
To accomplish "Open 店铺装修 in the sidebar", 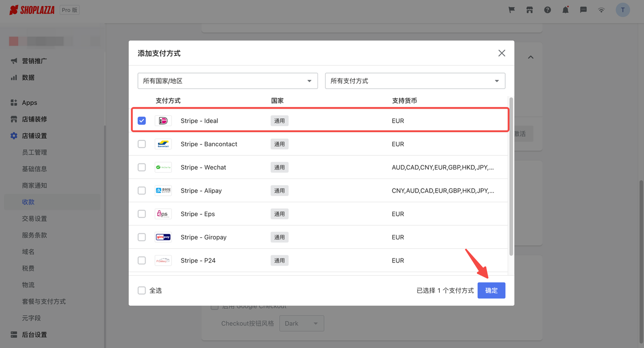I will (34, 119).
